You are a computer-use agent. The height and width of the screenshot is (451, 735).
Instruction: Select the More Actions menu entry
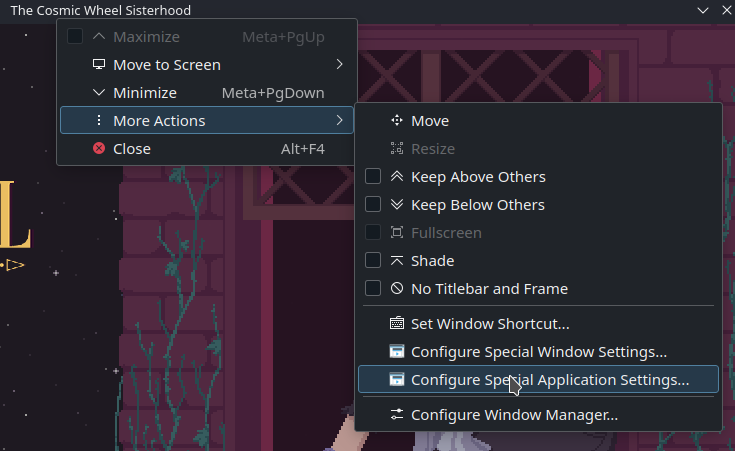(x=207, y=120)
